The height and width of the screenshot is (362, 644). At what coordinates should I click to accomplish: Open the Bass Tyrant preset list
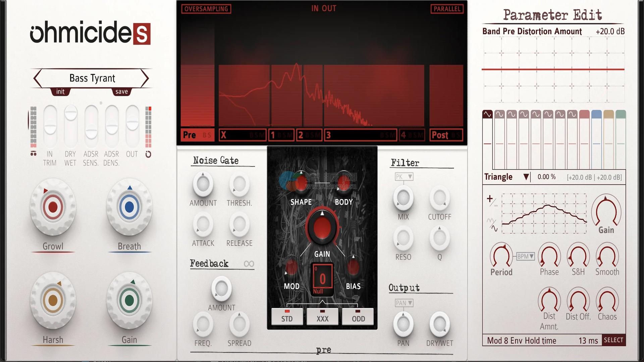tap(92, 78)
